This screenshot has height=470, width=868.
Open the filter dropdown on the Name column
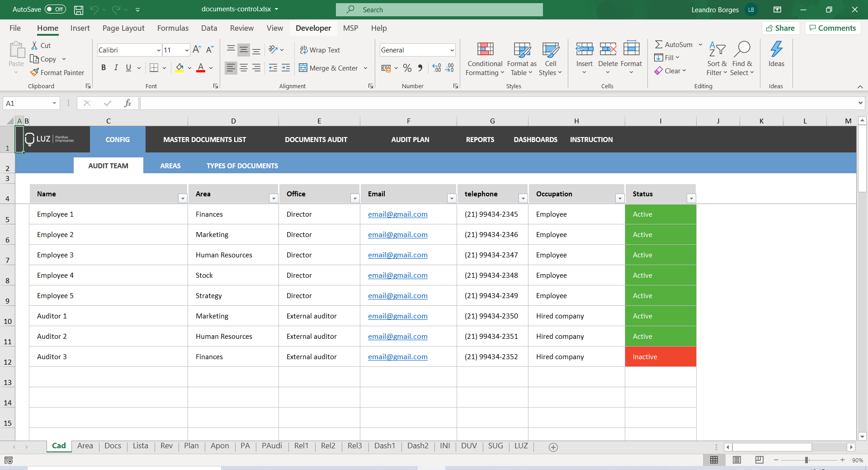coord(182,198)
